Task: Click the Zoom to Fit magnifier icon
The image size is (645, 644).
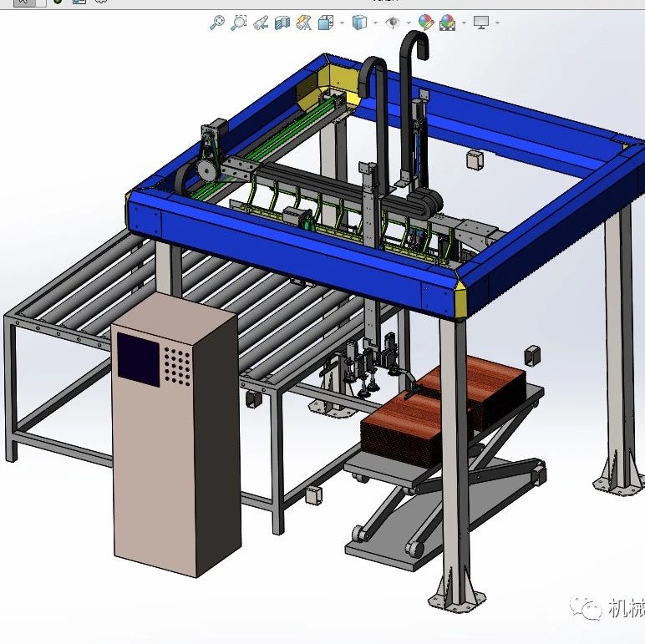Action: pos(217,23)
